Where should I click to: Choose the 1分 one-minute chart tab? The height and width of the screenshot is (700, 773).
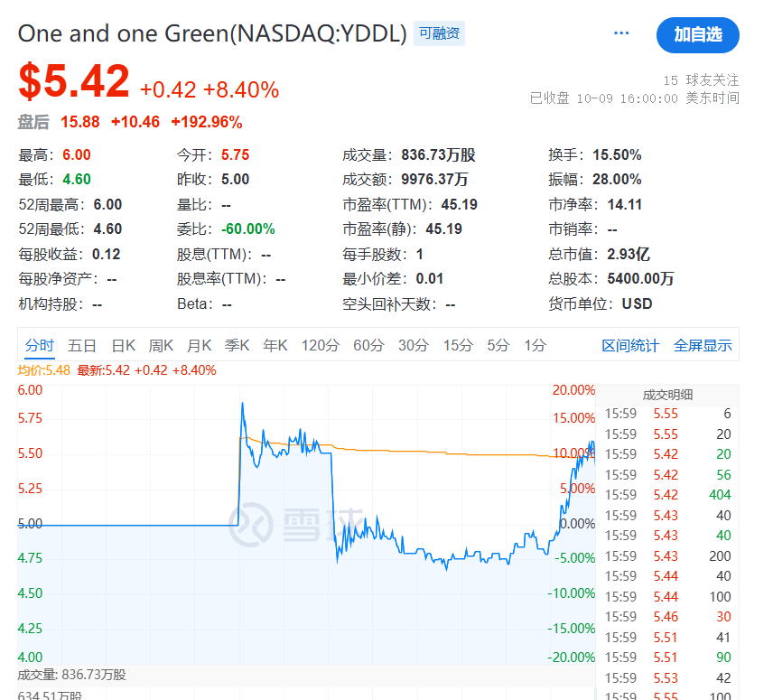(536, 345)
